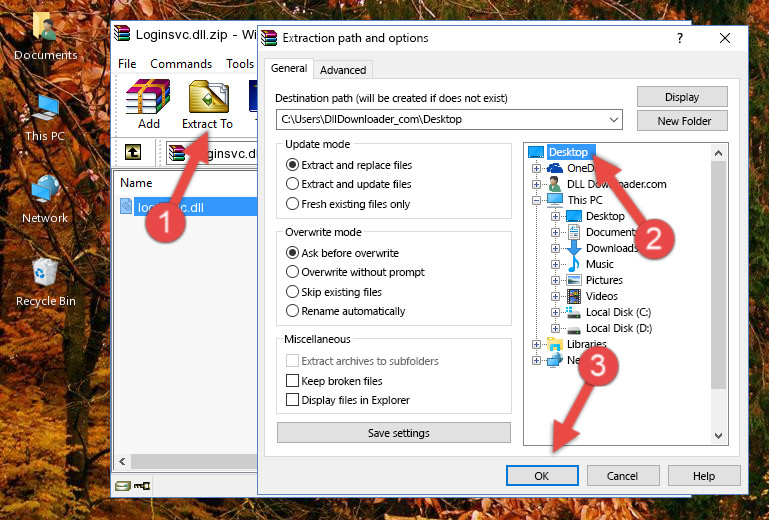Collapse the This PC tree node
Screen dimensions: 769x520
point(537,200)
